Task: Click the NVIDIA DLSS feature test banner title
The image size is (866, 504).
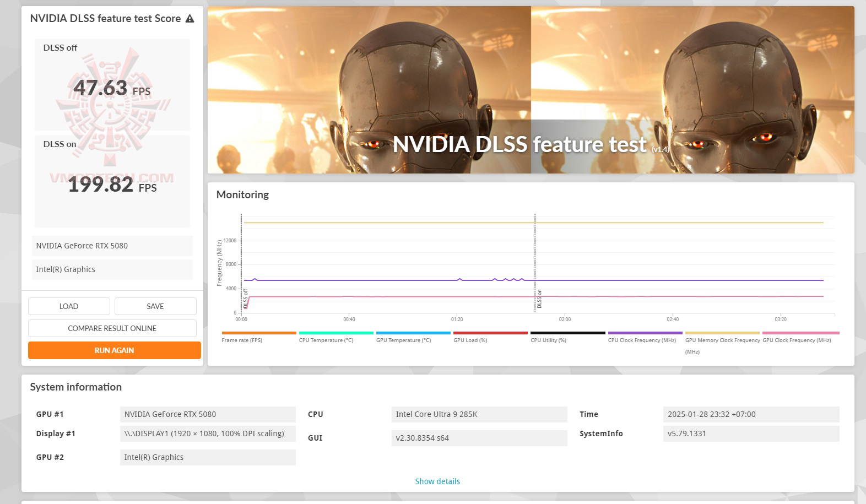Action: [519, 144]
